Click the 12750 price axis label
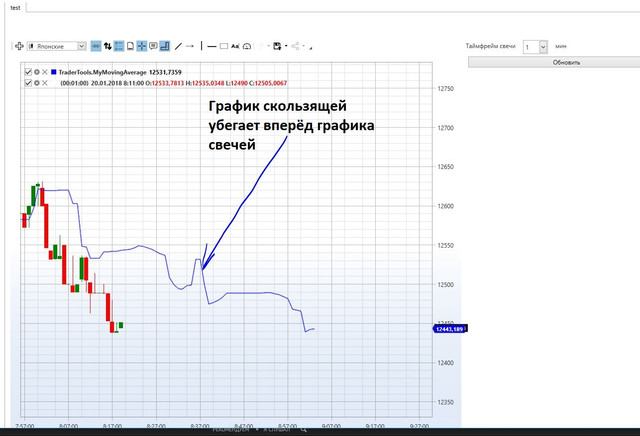 pos(445,89)
